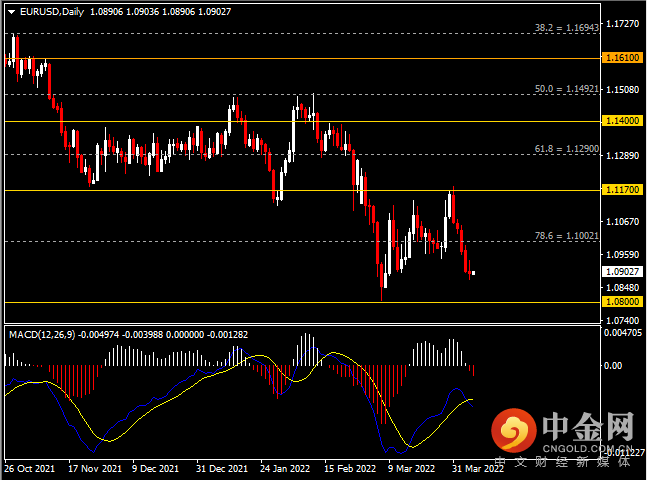This screenshot has height=480, width=648.
Task: Click the 17 Nov 2021 date label
Action: (x=95, y=468)
